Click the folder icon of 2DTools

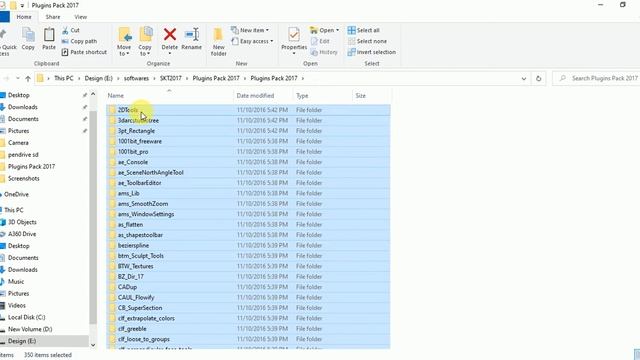112,110
